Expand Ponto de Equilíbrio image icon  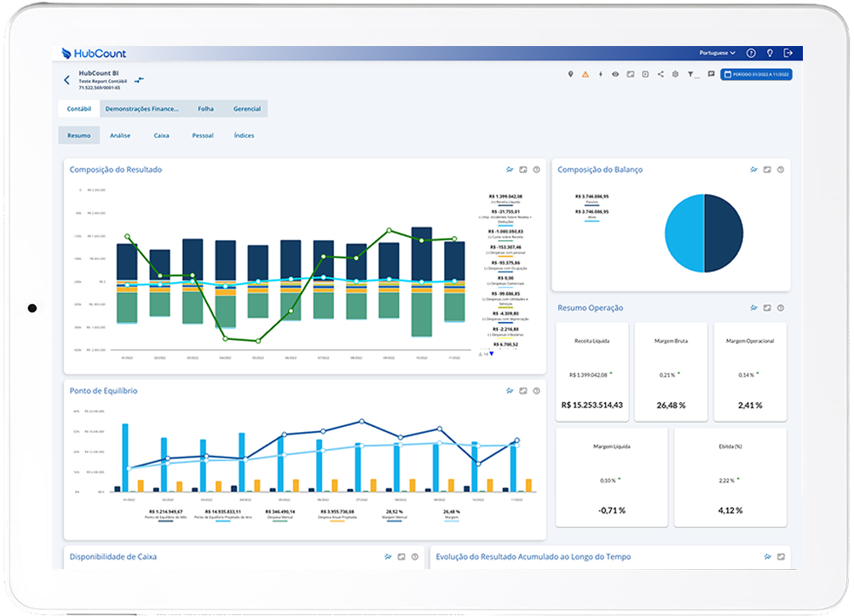[x=522, y=390]
